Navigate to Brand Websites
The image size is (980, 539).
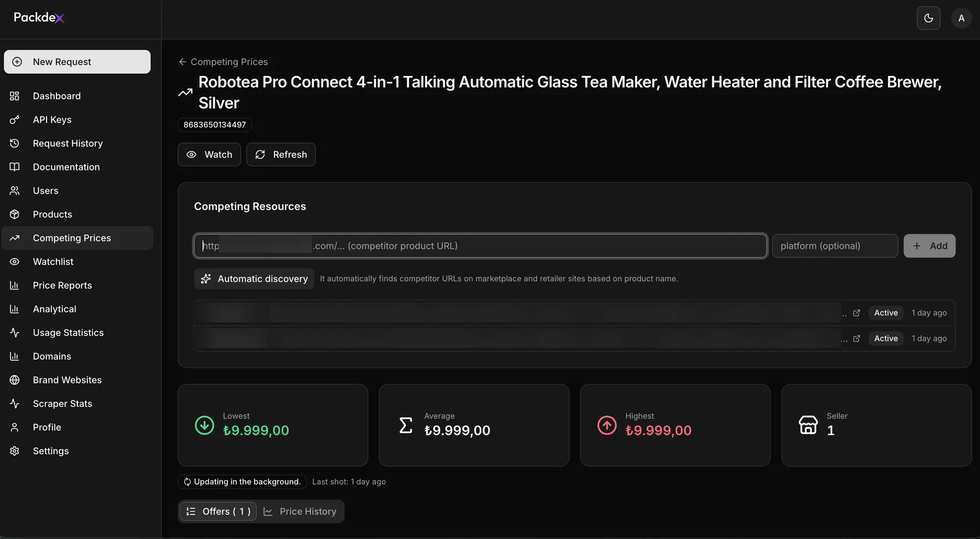tap(77, 380)
